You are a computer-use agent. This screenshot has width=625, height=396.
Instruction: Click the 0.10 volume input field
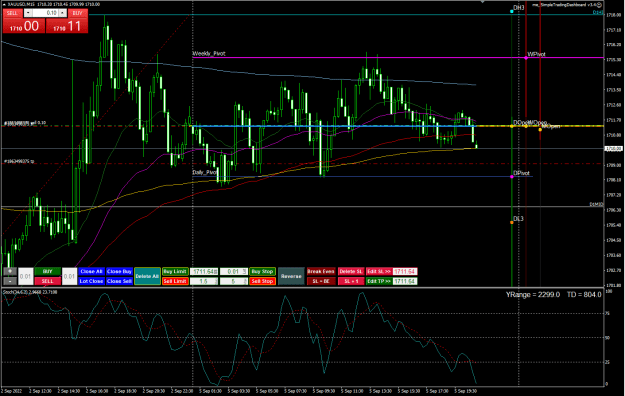[45, 13]
